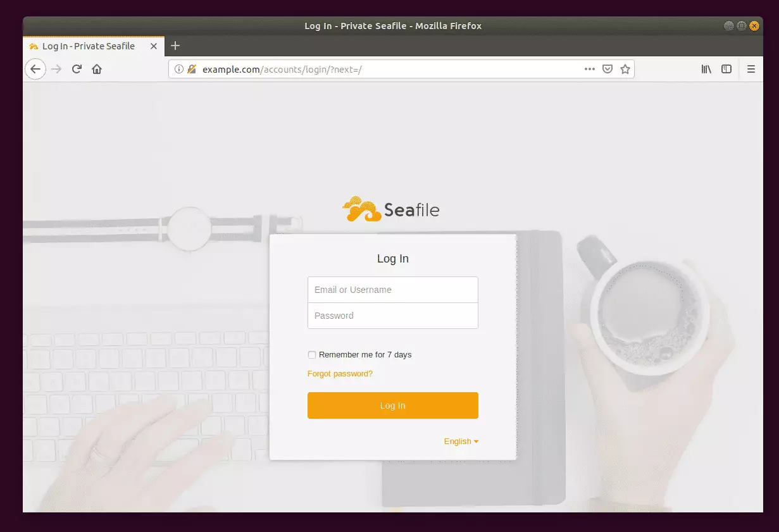Screen dimensions: 779x532
Task: Open a new browser tab
Action: [175, 46]
